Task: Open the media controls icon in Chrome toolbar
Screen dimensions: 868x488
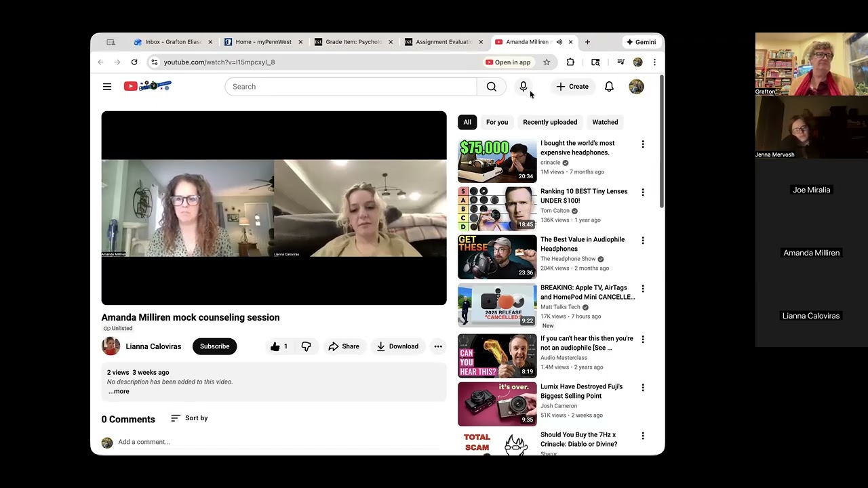Action: coord(620,62)
